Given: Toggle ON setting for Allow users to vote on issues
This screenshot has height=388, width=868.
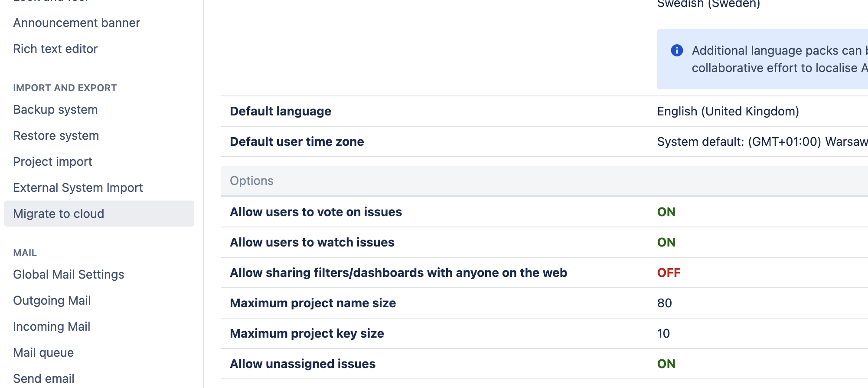Looking at the screenshot, I should pos(666,212).
